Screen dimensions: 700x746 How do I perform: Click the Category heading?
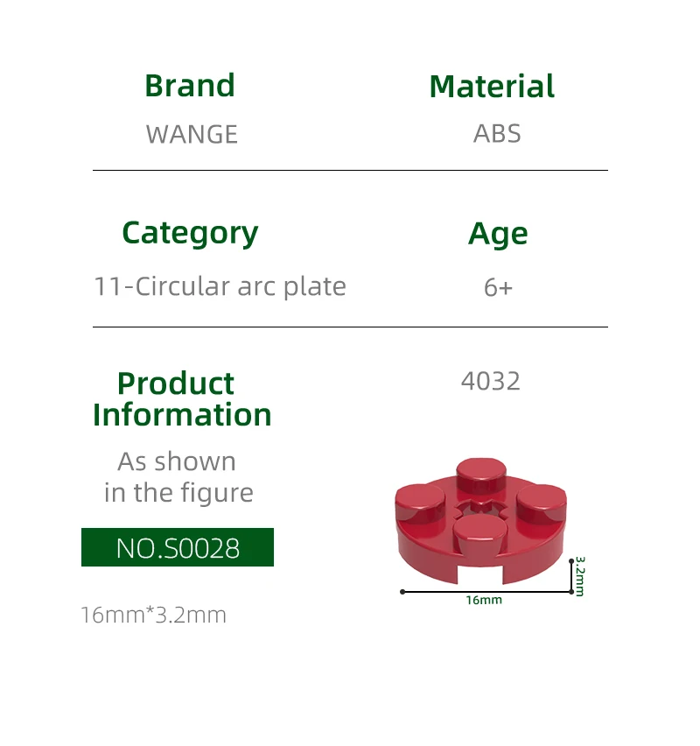[x=190, y=233]
